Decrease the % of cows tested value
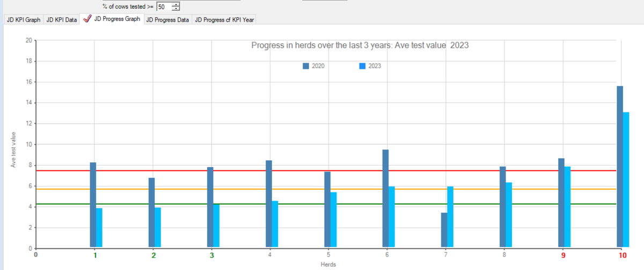The height and width of the screenshot is (270, 644). click(176, 10)
